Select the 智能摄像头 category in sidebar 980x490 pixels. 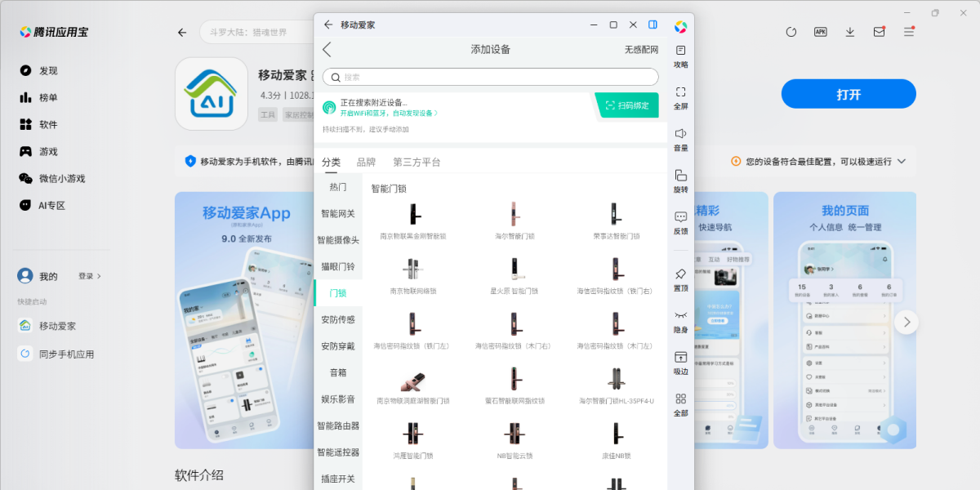coord(338,240)
